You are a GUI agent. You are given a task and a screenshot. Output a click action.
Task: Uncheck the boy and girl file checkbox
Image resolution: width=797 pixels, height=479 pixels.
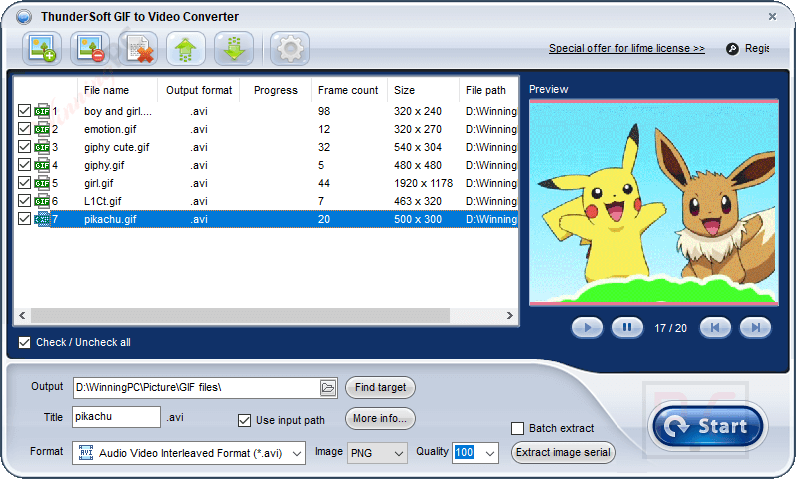pyautogui.click(x=24, y=110)
